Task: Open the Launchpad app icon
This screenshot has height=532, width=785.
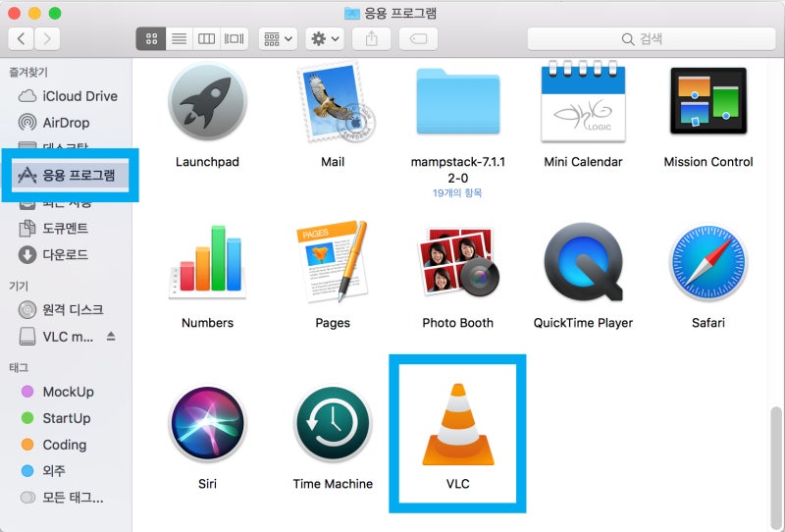Action: [x=207, y=102]
